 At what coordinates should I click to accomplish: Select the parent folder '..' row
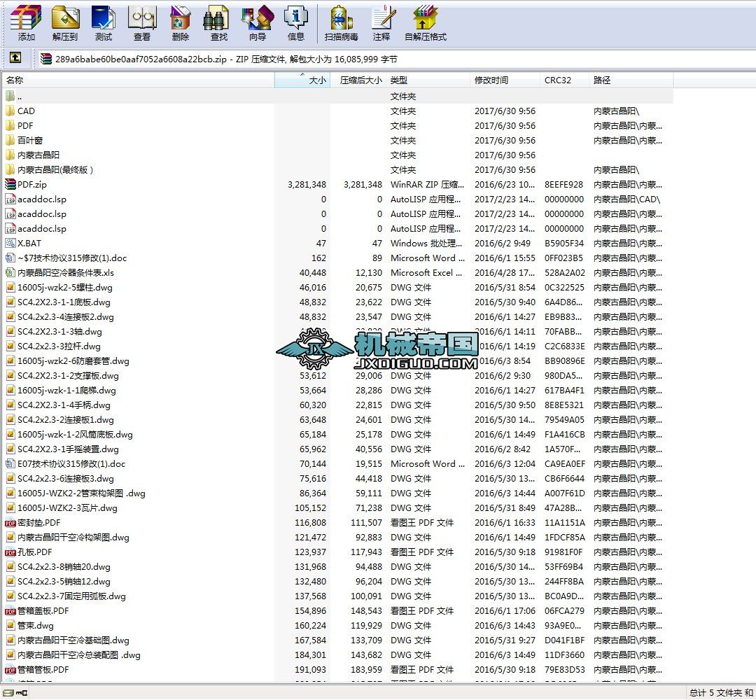tap(337, 96)
